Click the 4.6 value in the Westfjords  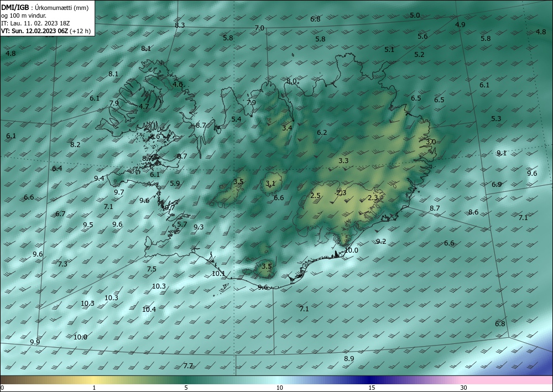(x=178, y=84)
